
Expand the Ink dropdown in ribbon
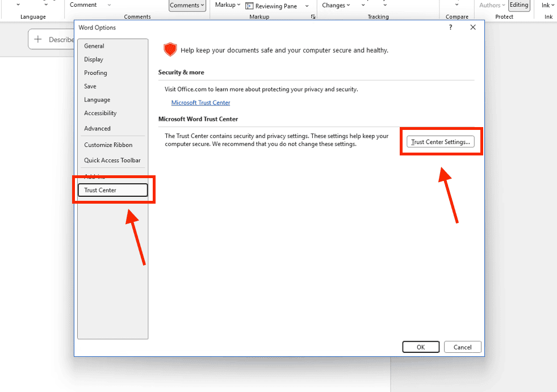click(547, 5)
